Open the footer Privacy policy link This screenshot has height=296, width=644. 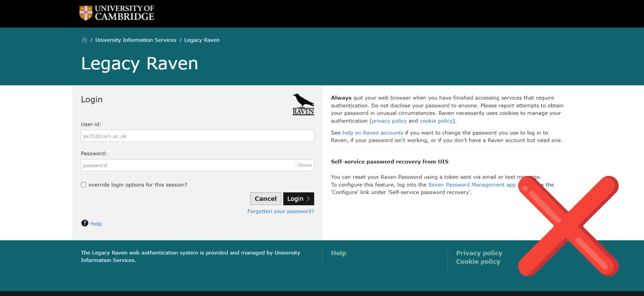tap(479, 253)
